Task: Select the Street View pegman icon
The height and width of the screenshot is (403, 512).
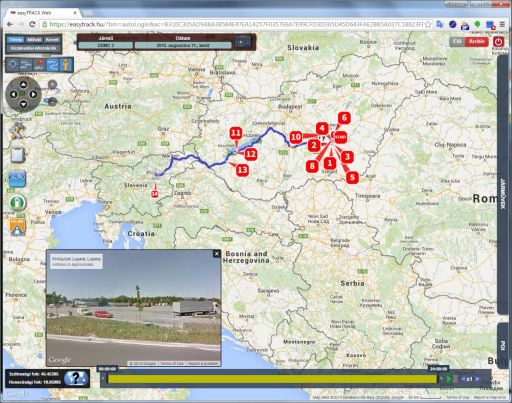Action: coord(66,65)
